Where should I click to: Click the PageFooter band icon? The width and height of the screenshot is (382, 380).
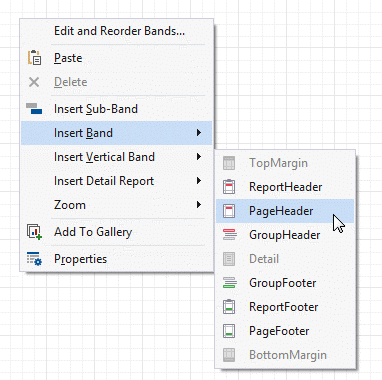(x=229, y=331)
